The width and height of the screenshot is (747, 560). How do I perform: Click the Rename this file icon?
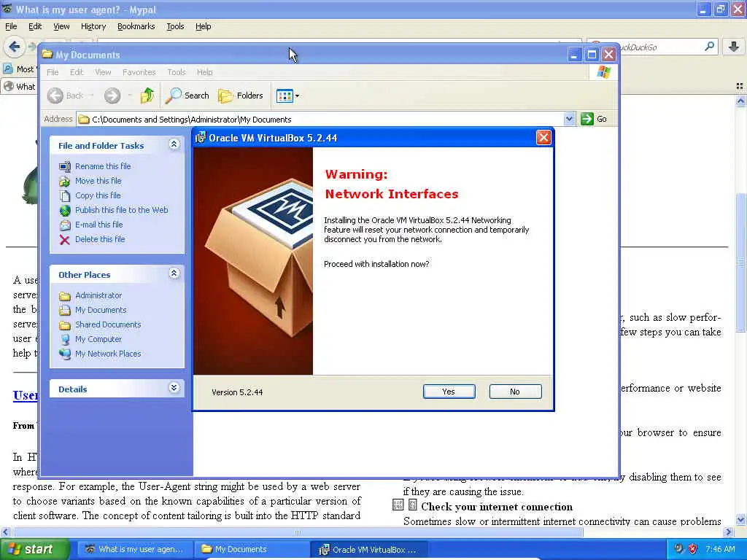65,166
